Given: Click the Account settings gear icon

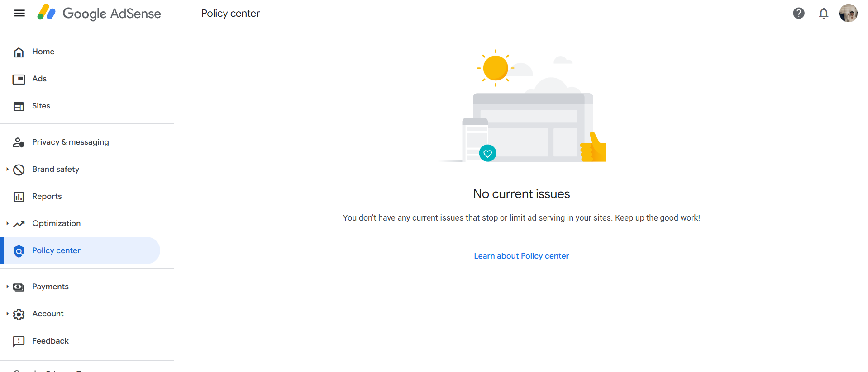Looking at the screenshot, I should 19,314.
